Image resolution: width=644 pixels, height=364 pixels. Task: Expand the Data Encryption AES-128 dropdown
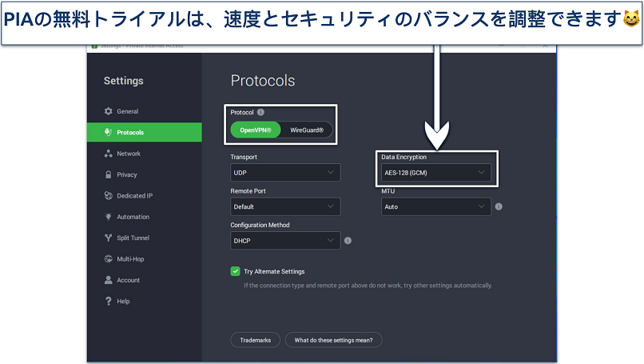point(435,172)
